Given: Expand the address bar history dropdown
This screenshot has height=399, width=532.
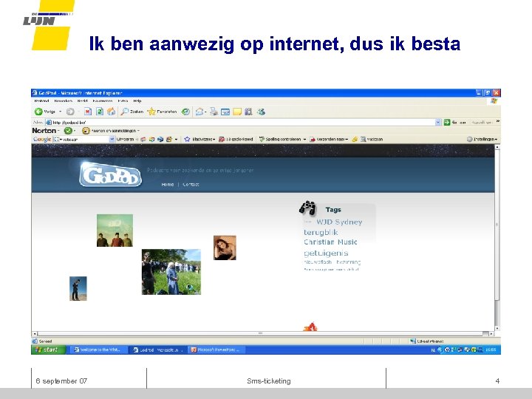Looking at the screenshot, I should pos(437,122).
